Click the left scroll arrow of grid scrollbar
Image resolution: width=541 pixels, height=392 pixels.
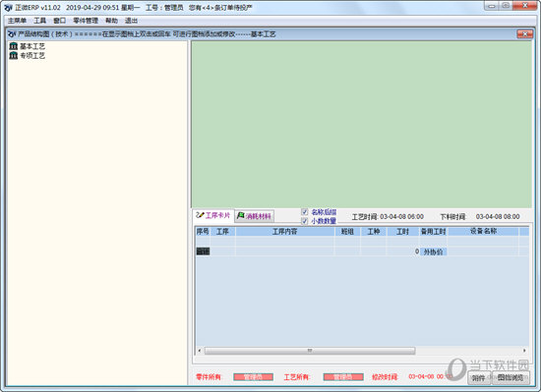[200, 351]
